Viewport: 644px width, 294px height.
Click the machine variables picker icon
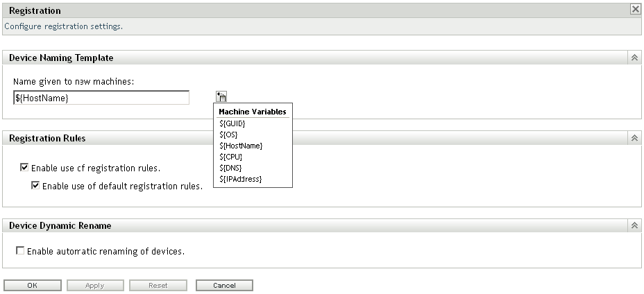[221, 97]
